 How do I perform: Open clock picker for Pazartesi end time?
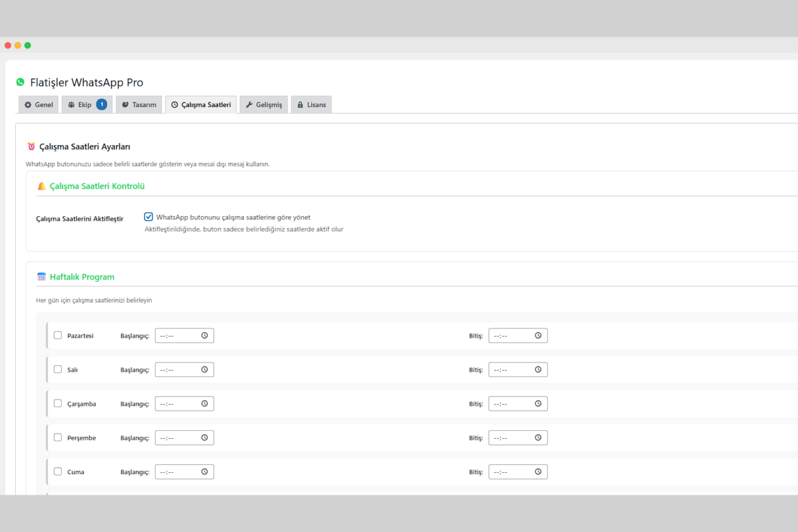[538, 336]
